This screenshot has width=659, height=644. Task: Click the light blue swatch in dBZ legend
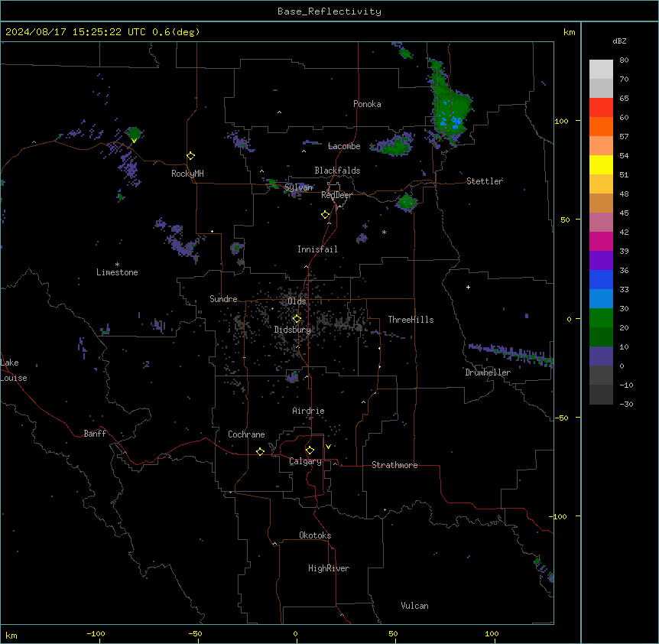point(601,299)
